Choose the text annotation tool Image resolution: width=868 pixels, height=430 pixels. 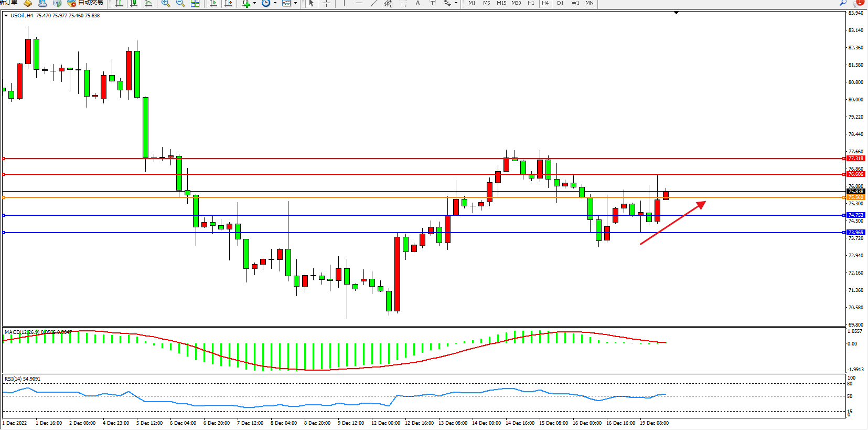(x=417, y=3)
